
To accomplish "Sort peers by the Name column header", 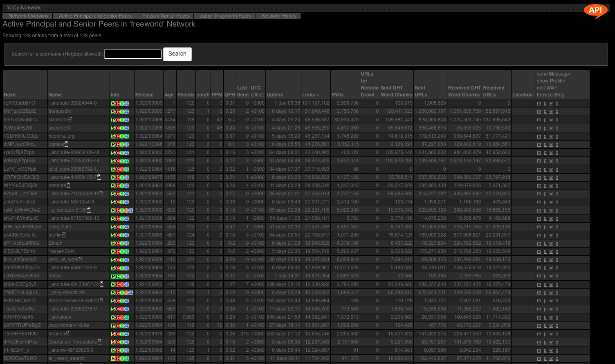I will click(x=55, y=95).
